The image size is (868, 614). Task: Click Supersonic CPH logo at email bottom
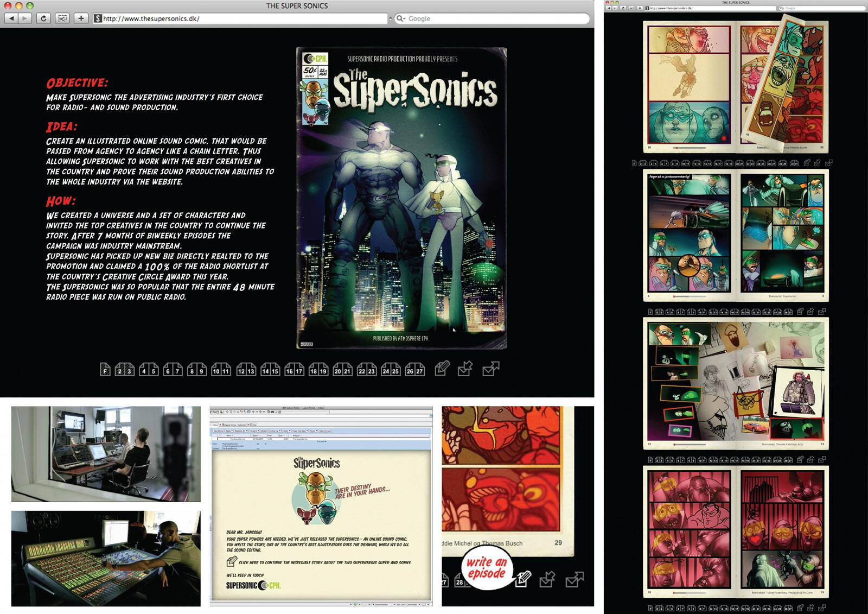point(253,585)
